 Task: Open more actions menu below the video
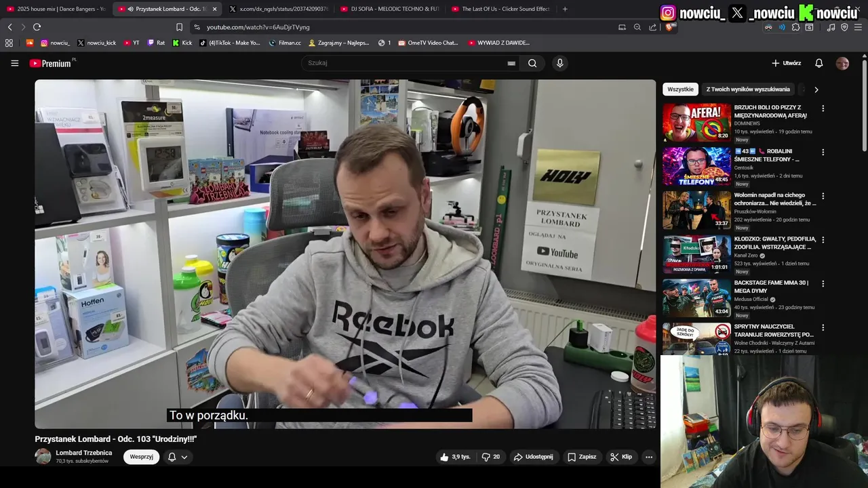[649, 457]
